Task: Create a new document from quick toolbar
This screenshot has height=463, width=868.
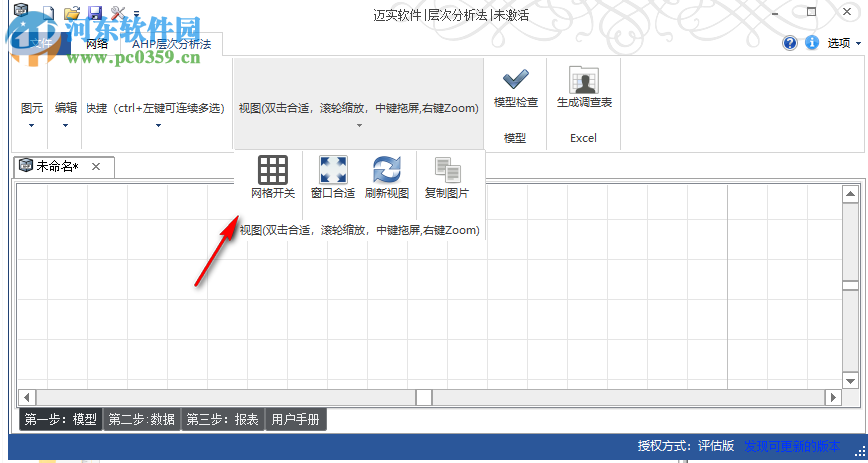Action: 48,12
